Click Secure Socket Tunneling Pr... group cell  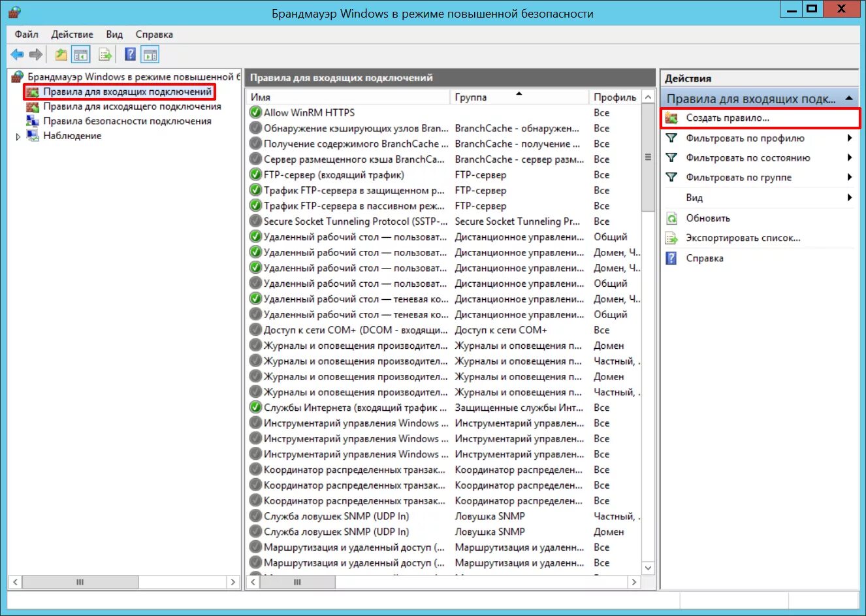point(517,221)
